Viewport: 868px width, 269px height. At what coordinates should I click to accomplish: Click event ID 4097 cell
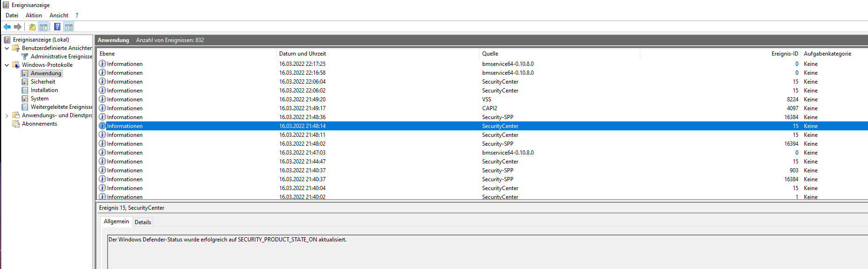793,108
